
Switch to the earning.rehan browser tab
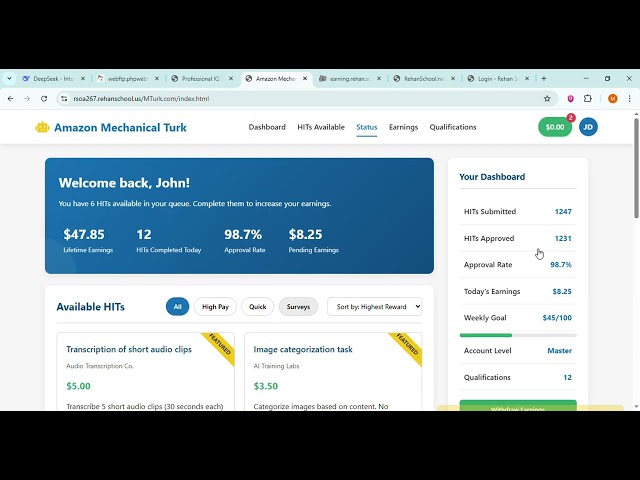coord(349,78)
